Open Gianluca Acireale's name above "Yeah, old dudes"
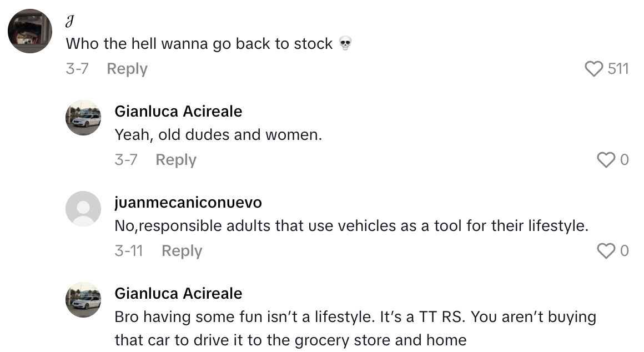644x352 pixels. (178, 112)
